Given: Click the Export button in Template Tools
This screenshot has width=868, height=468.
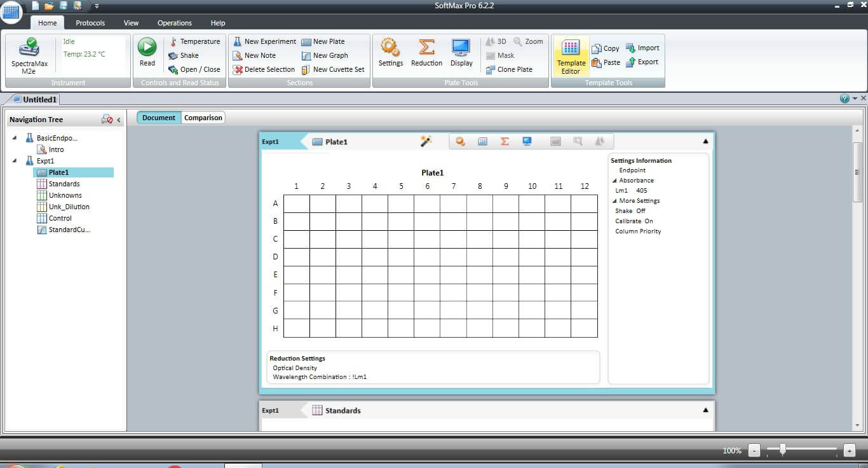Looking at the screenshot, I should tap(643, 62).
